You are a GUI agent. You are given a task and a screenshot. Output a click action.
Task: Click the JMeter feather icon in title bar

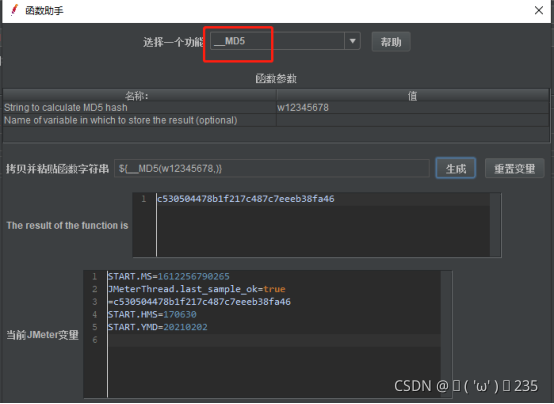coord(14,10)
